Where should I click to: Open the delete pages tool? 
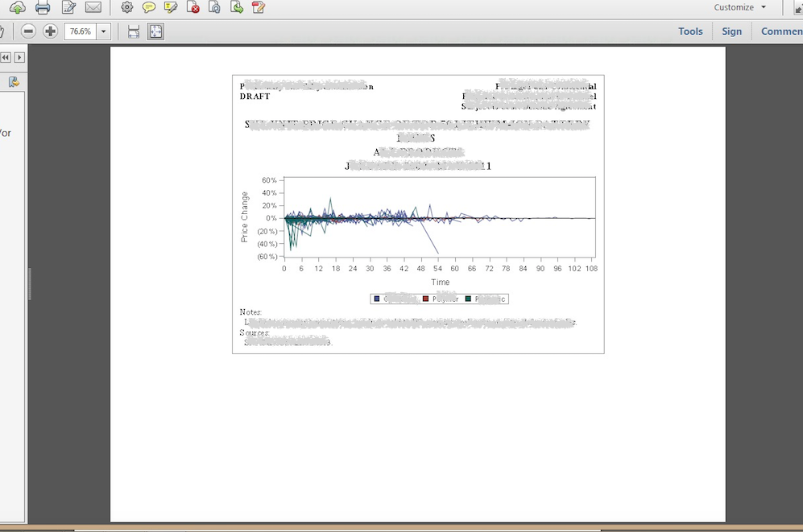coord(193,8)
